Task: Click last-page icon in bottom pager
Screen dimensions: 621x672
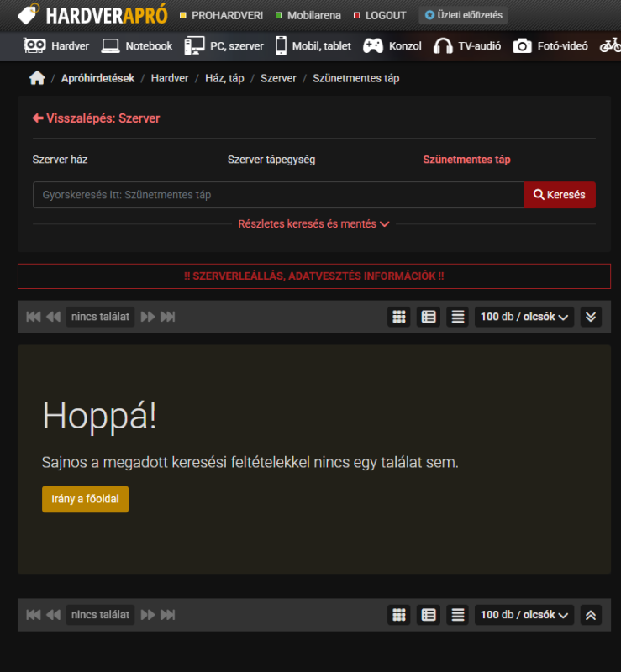Action: click(x=168, y=615)
